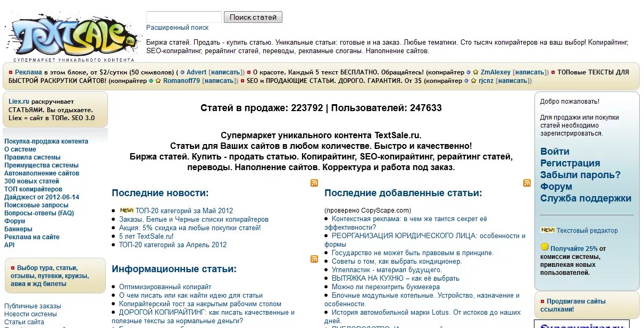Click написать next to Romanoff79
The height and width of the screenshot is (328, 644).
tap(220, 81)
